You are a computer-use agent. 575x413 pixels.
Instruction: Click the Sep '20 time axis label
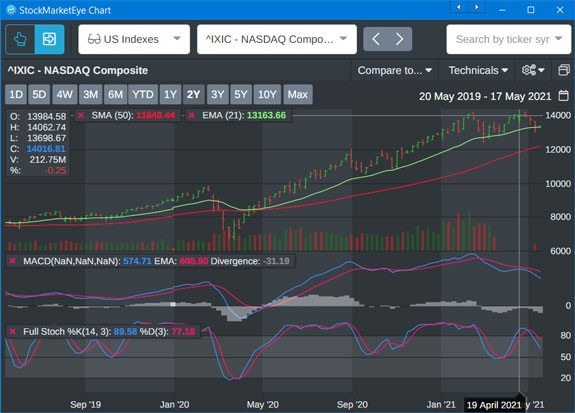pos(352,405)
